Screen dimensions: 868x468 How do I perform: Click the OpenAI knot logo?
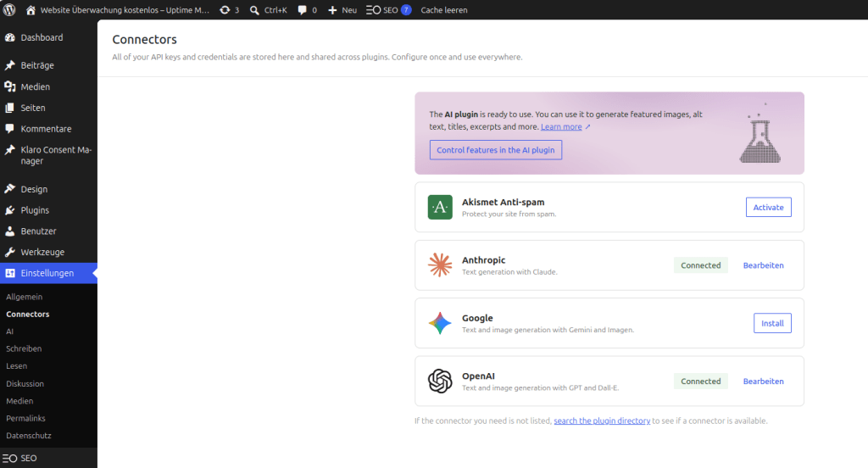[x=440, y=381]
